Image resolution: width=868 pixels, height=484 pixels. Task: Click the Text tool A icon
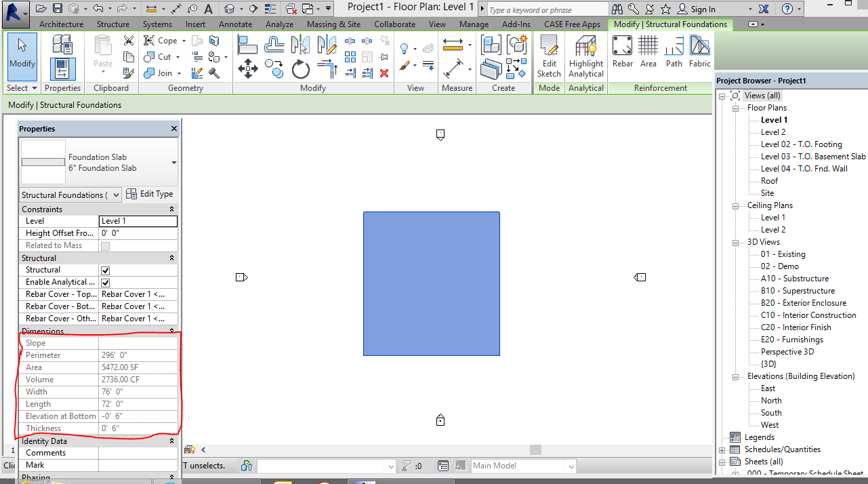pyautogui.click(x=208, y=9)
